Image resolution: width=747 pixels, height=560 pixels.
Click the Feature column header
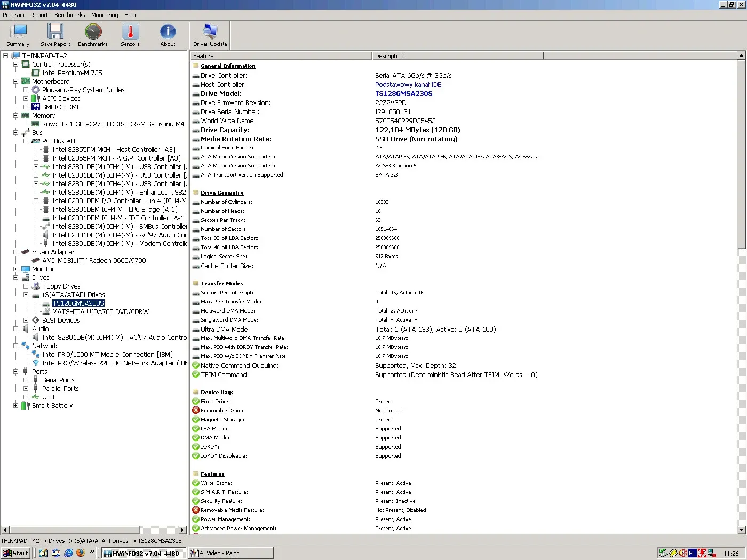281,56
